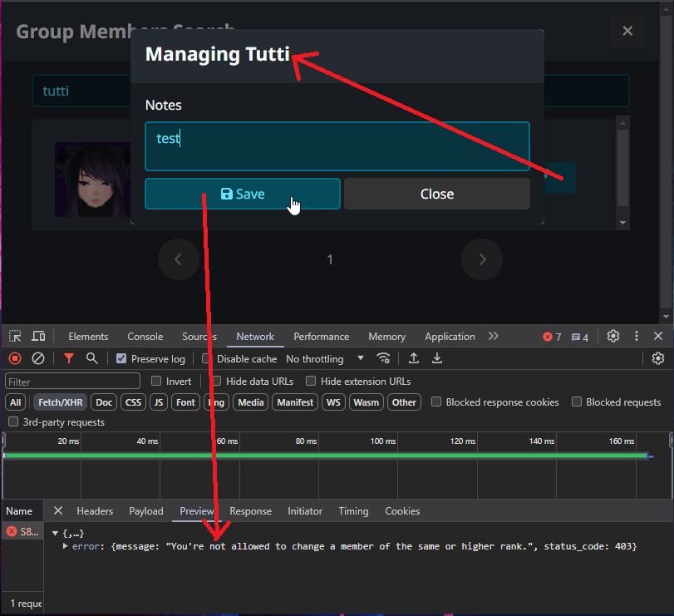Screen dimensions: 674x616
Task: Switch to the Console tab
Action: 145,337
